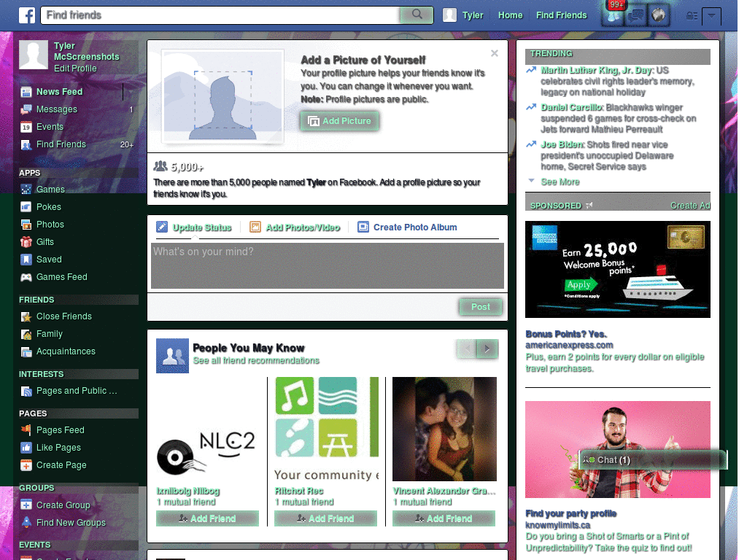The width and height of the screenshot is (747, 560).
Task: Open News Feed icon in sidebar
Action: pyautogui.click(x=26, y=92)
